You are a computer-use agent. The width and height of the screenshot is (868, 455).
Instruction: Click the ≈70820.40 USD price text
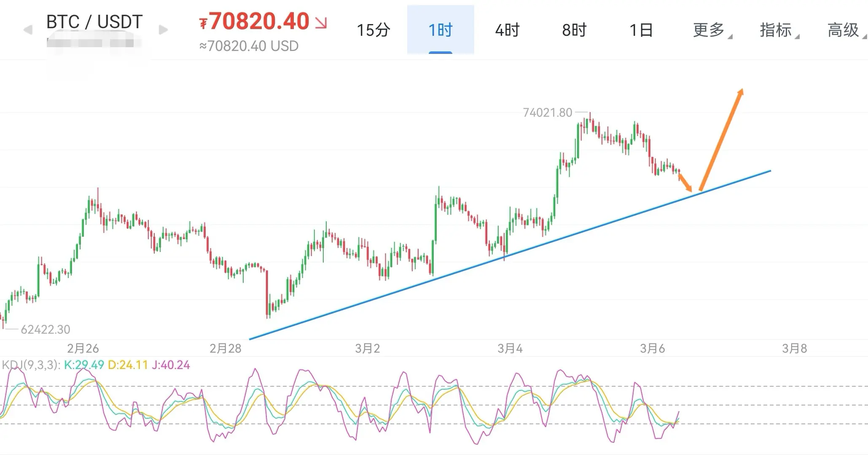[x=249, y=46]
